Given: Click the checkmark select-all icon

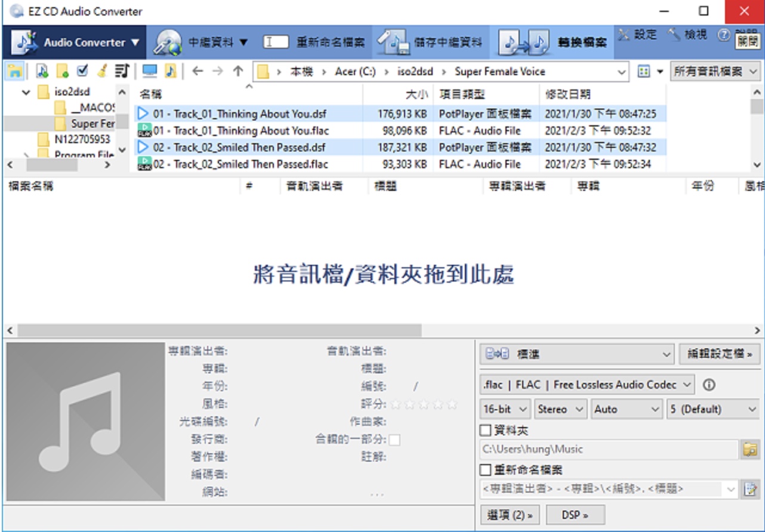Looking at the screenshot, I should (x=82, y=72).
